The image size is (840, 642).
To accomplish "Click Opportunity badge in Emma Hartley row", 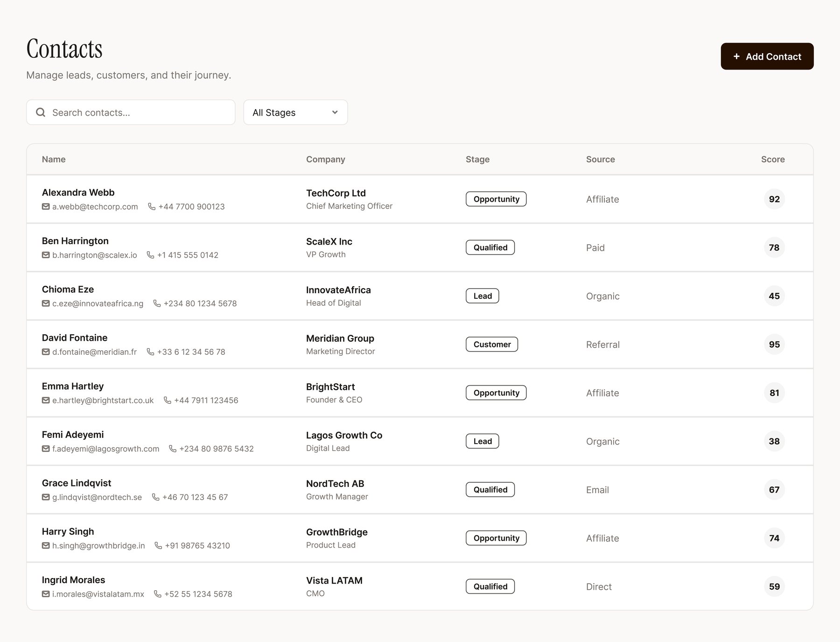I will point(496,393).
